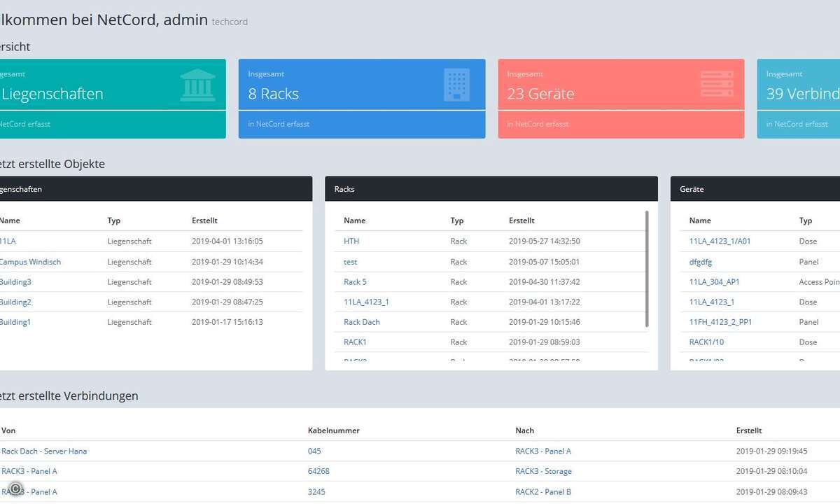Open cable number 045 link
The width and height of the screenshot is (840, 504).
314,451
